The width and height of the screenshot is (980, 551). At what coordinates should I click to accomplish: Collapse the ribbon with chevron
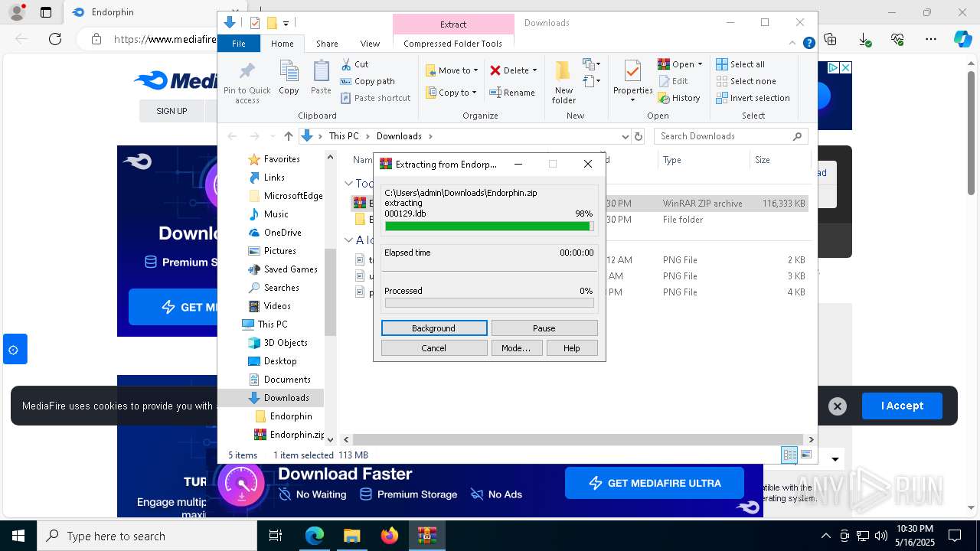pyautogui.click(x=794, y=44)
